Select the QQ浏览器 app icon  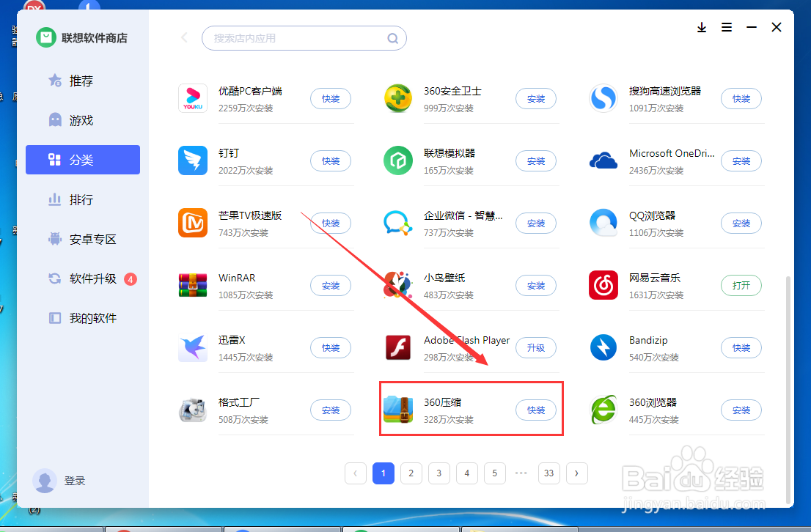(603, 223)
